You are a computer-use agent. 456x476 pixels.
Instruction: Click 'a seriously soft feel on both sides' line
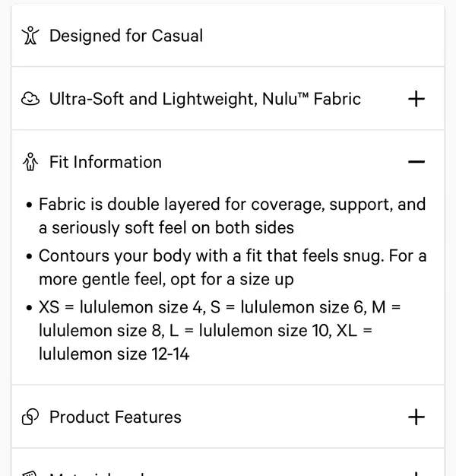coord(166,227)
